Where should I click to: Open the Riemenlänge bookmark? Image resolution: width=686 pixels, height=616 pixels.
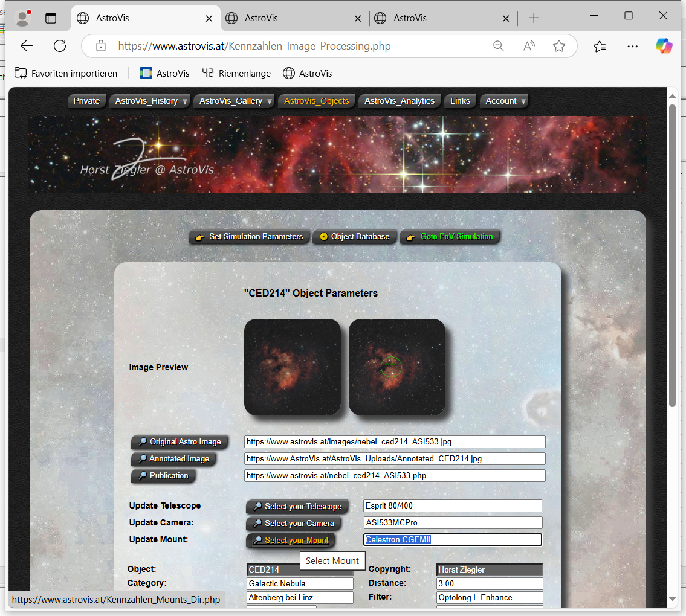point(236,73)
